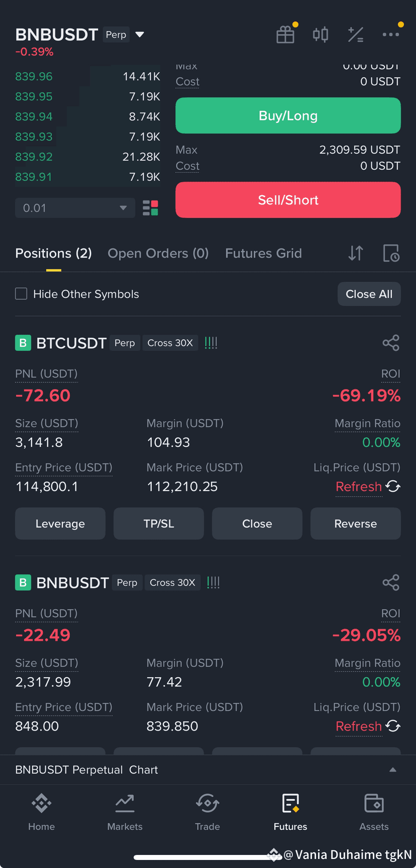The height and width of the screenshot is (868, 416).
Task: Refresh BTCUSDT liquidation price
Action: [368, 486]
